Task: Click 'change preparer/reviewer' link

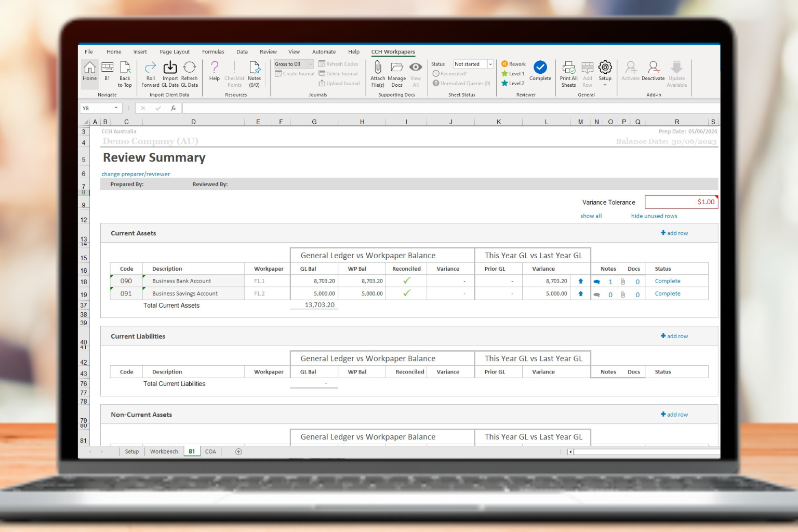Action: 136,174
